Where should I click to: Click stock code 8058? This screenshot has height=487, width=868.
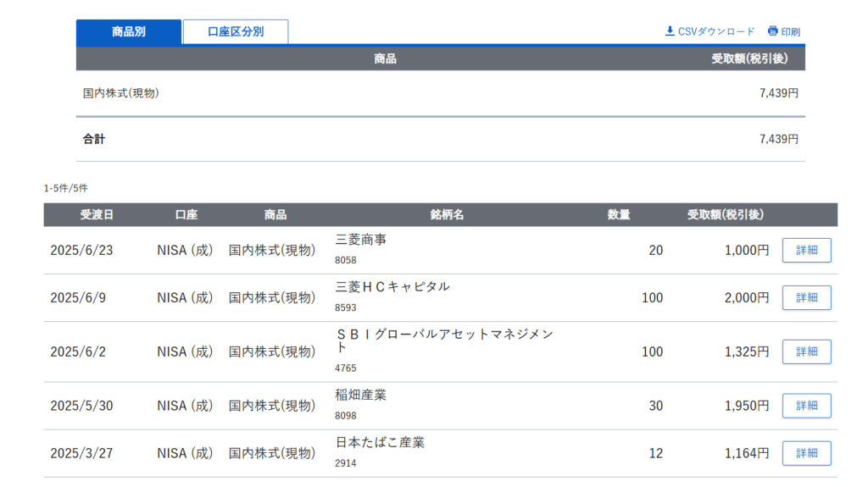pyautogui.click(x=346, y=260)
